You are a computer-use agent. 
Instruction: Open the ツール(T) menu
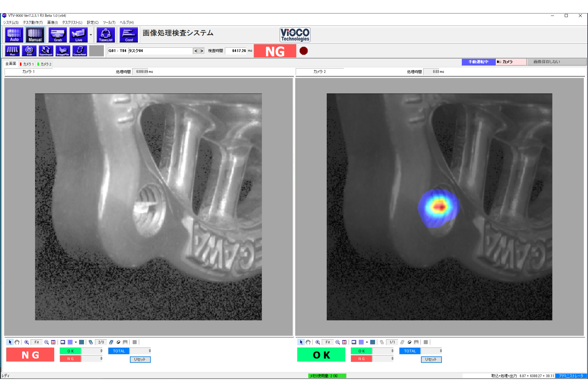click(109, 22)
